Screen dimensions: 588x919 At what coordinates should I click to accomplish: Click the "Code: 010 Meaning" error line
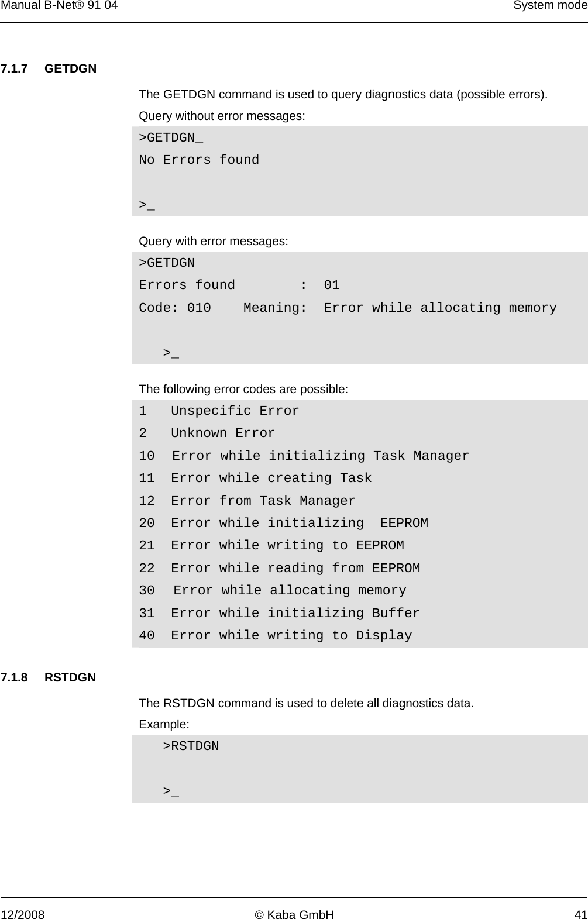[x=348, y=308]
